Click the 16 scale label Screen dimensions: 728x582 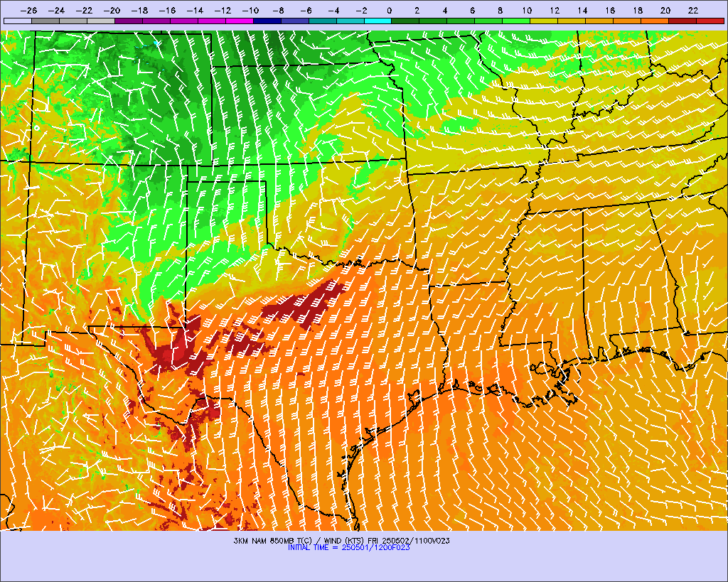coord(610,10)
